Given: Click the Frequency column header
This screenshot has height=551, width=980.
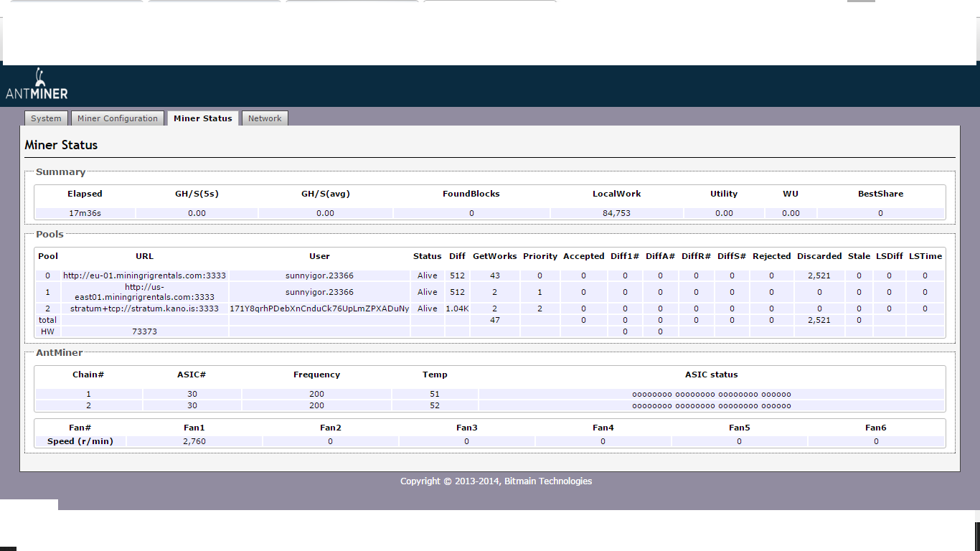Looking at the screenshot, I should click(x=316, y=375).
